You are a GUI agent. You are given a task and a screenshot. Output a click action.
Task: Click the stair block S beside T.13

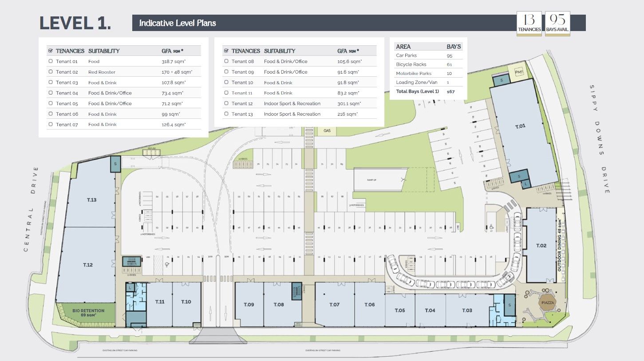(x=115, y=163)
